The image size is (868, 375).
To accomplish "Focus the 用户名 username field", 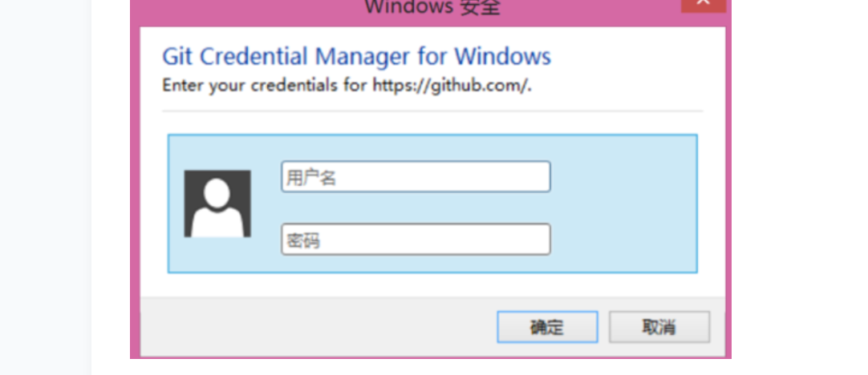I will 416,177.
